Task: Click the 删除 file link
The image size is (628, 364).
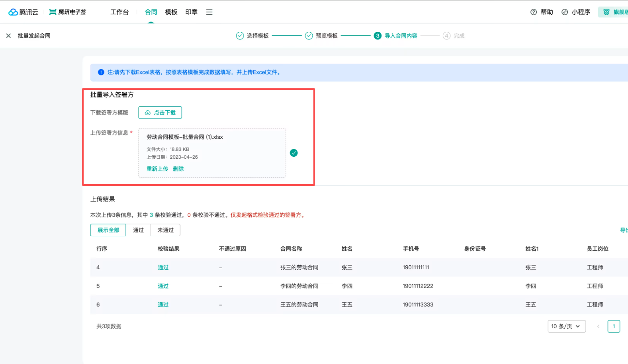Action: pos(178,169)
